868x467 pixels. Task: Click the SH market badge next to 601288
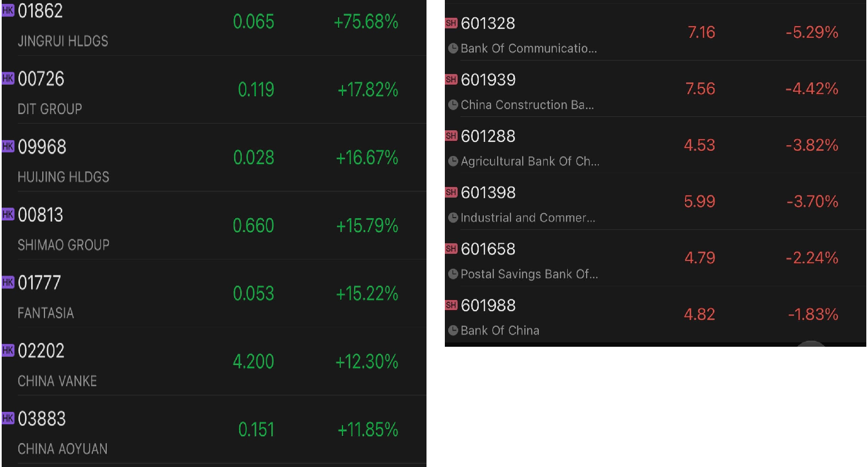click(x=451, y=136)
